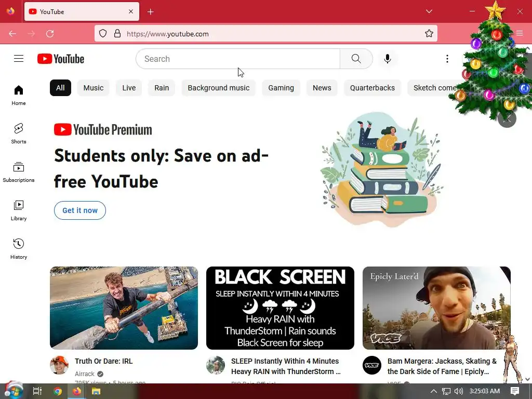Reload the page with refresh icon

coord(50,34)
